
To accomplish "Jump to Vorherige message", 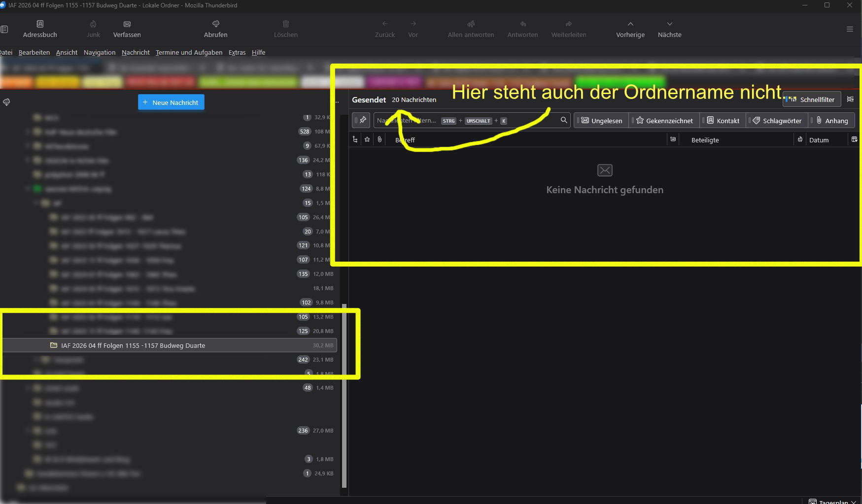I will (x=630, y=29).
